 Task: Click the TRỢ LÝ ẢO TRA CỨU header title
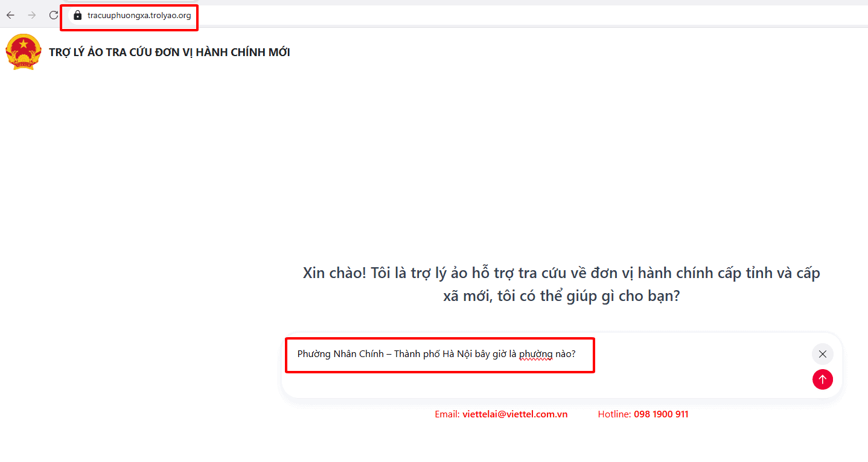(x=170, y=52)
